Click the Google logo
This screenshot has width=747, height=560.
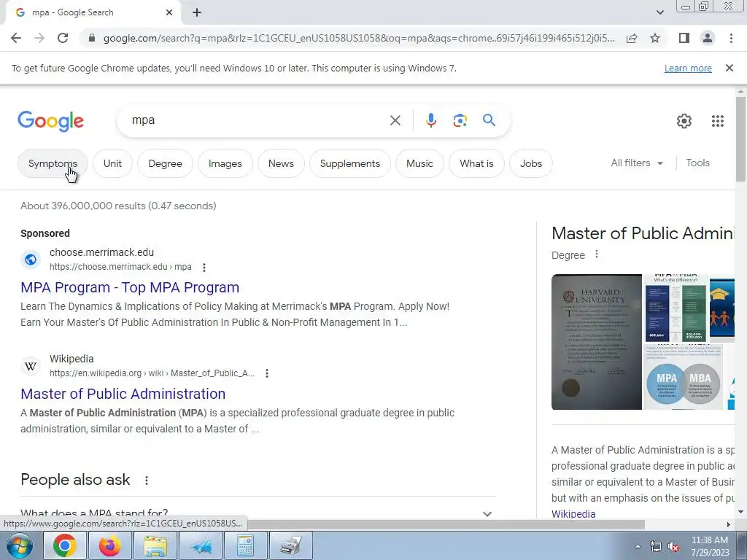50,122
